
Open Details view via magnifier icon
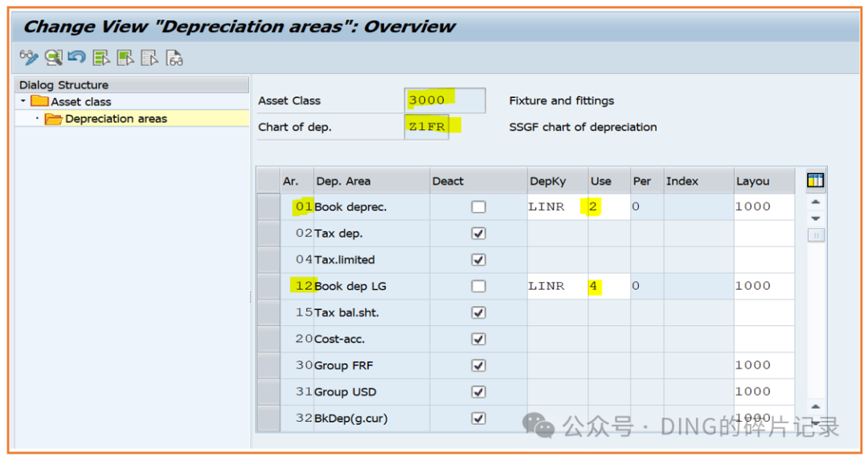[x=54, y=57]
